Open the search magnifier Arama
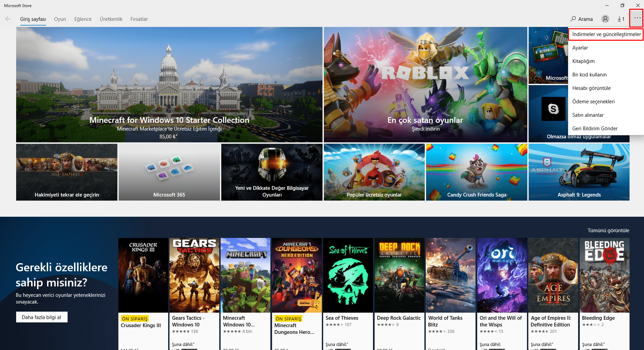 (581, 19)
